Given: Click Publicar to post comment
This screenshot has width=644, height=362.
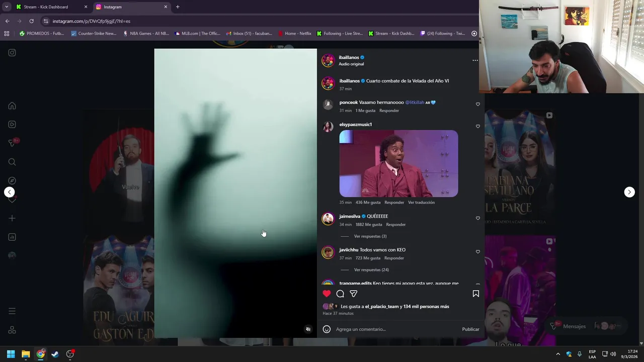Looking at the screenshot, I should pos(470,329).
